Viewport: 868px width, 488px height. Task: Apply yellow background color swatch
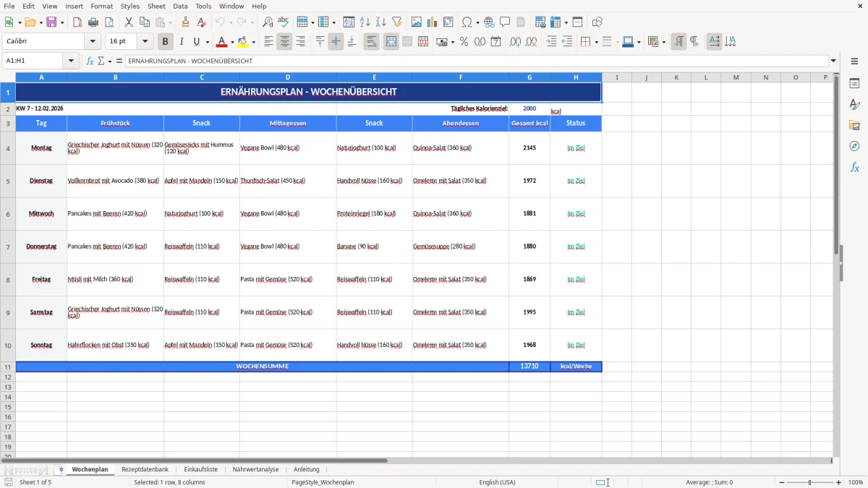[243, 42]
